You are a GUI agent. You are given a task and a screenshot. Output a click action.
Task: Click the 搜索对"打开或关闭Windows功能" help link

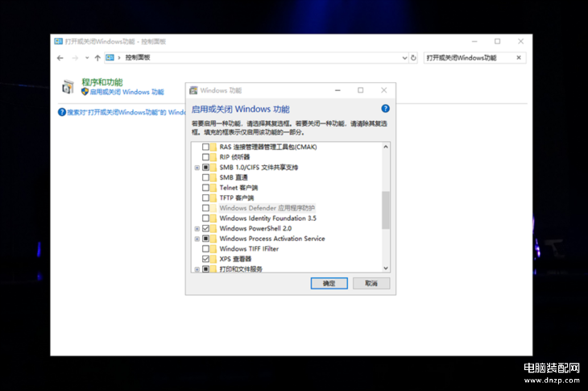(x=126, y=112)
